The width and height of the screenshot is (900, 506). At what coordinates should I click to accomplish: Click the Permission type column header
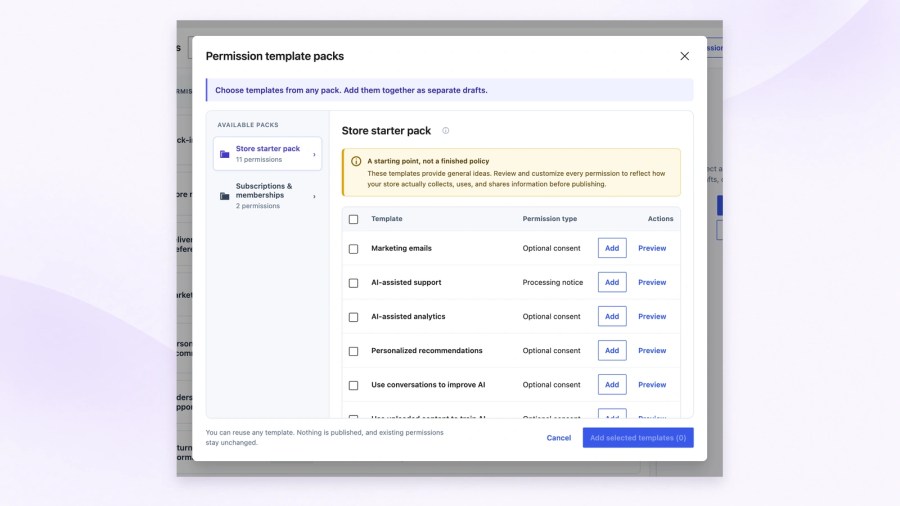[x=549, y=219]
